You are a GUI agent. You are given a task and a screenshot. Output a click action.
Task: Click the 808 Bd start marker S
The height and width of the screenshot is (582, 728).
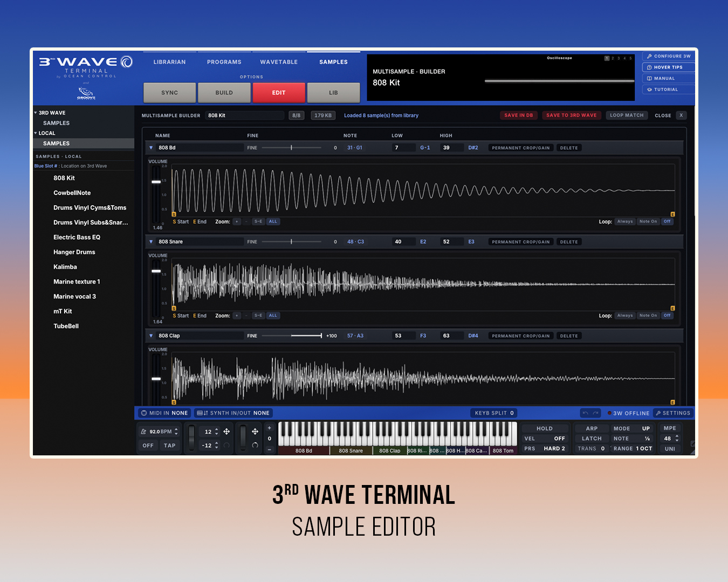click(x=174, y=214)
